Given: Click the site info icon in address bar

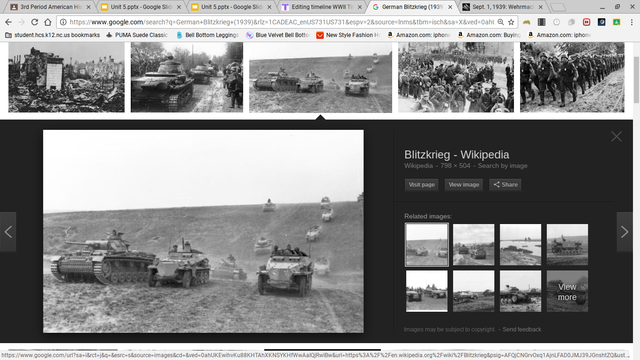Looking at the screenshot, I should [63, 22].
